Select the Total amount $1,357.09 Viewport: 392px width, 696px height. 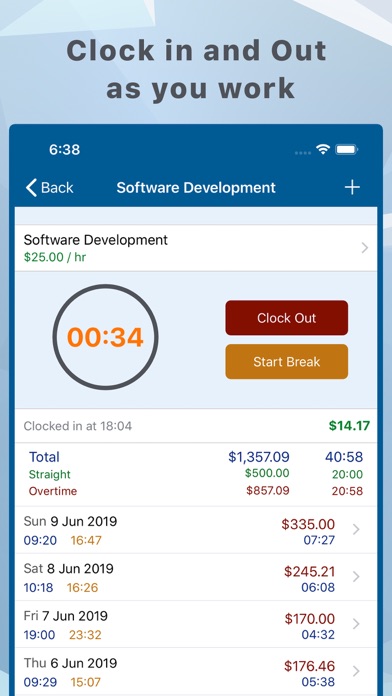click(259, 457)
